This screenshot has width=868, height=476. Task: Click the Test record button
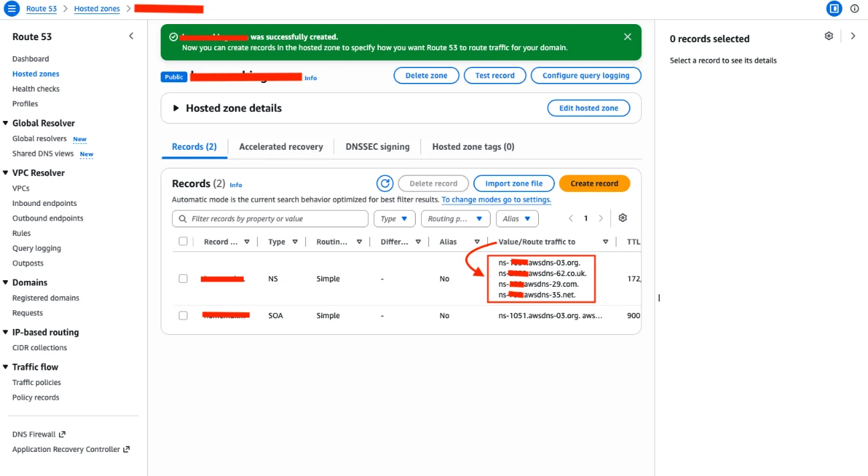pyautogui.click(x=495, y=76)
